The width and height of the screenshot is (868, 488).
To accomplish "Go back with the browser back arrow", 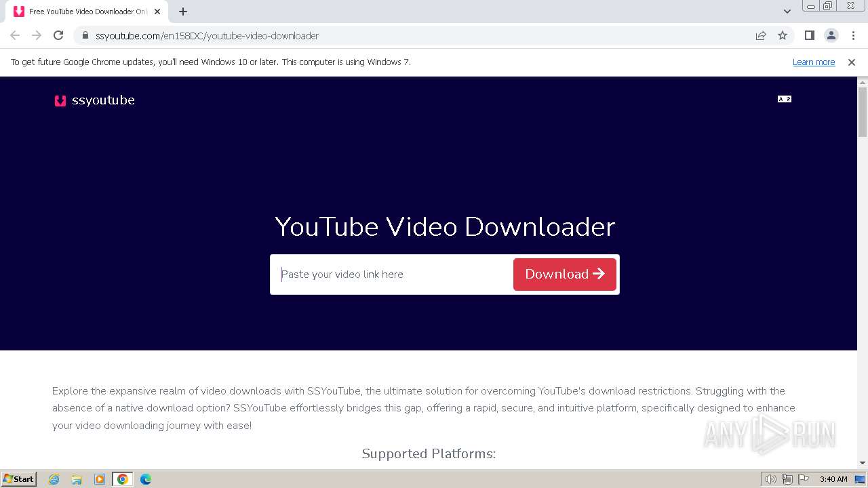I will [15, 36].
